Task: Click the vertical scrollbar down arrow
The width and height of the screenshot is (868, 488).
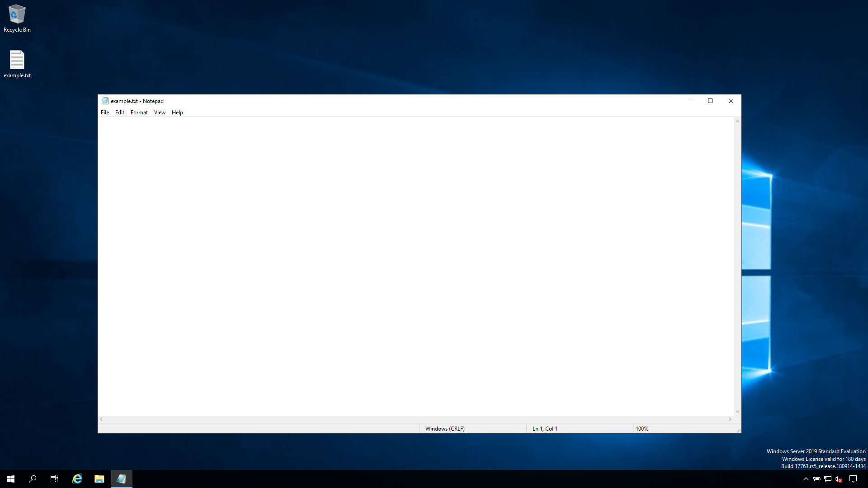Action: click(x=737, y=412)
